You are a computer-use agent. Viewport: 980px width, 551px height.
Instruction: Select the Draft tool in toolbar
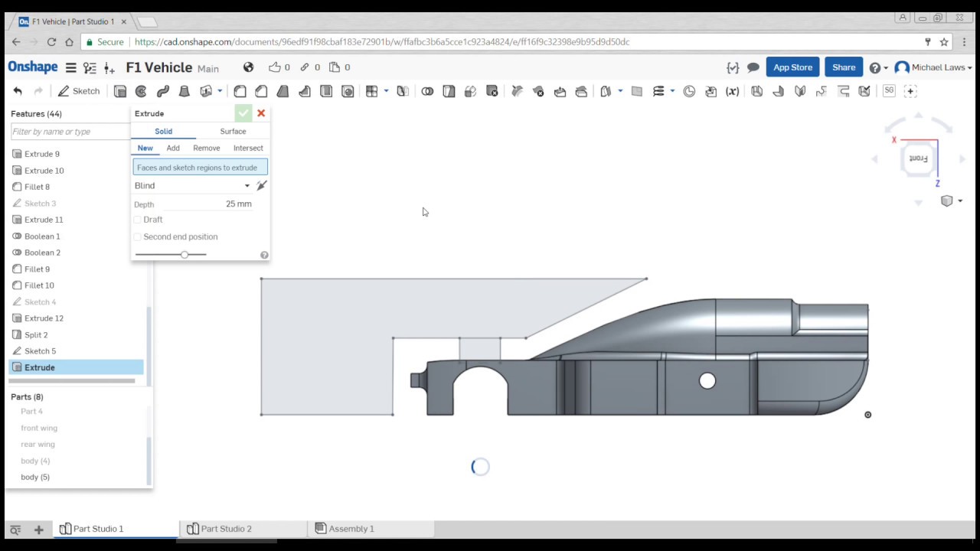(x=283, y=91)
